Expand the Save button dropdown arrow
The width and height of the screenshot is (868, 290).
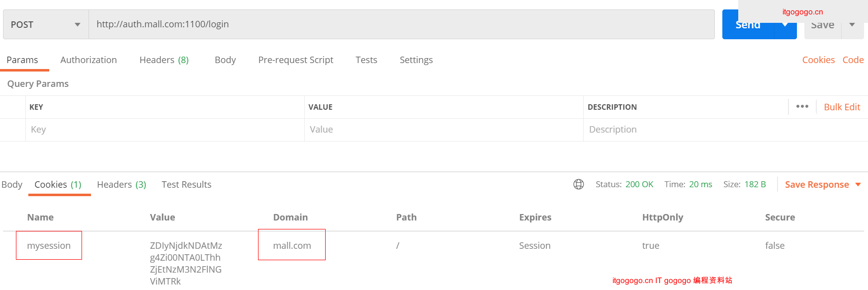point(852,25)
